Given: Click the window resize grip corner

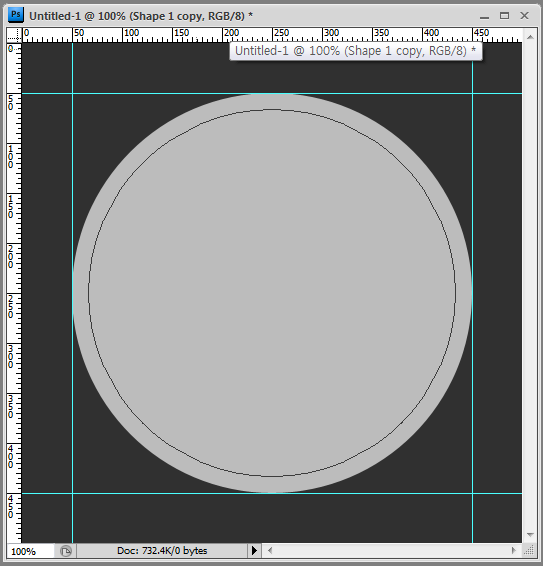Looking at the screenshot, I should pyautogui.click(x=529, y=551).
